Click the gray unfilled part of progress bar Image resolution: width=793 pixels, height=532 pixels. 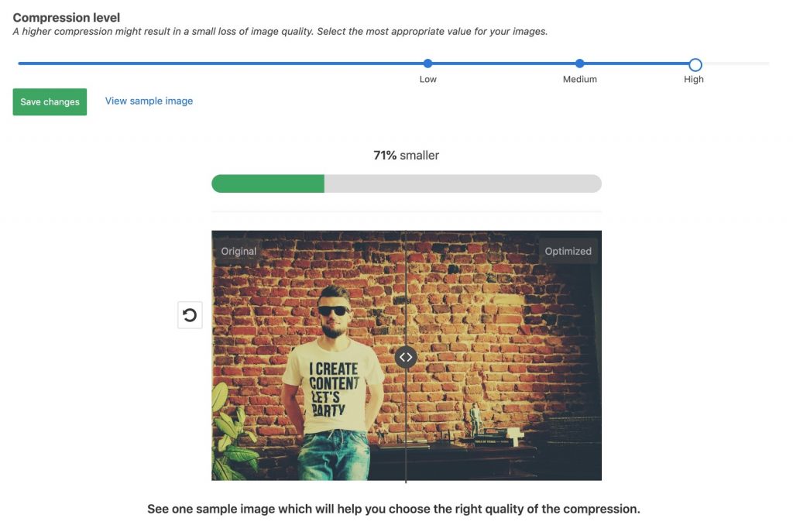(x=462, y=184)
